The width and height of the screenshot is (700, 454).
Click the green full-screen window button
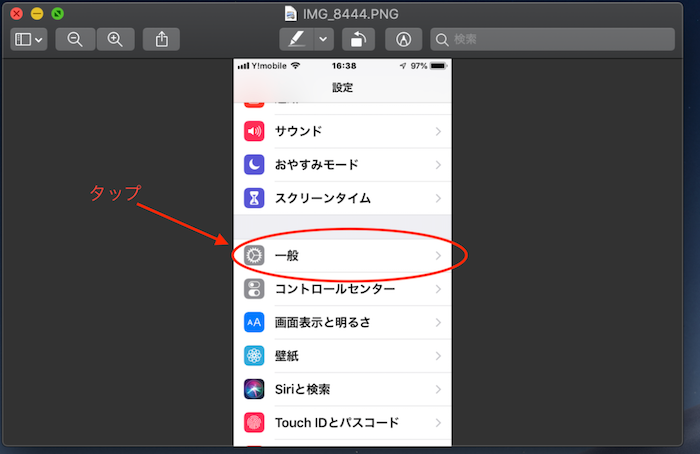coord(58,13)
